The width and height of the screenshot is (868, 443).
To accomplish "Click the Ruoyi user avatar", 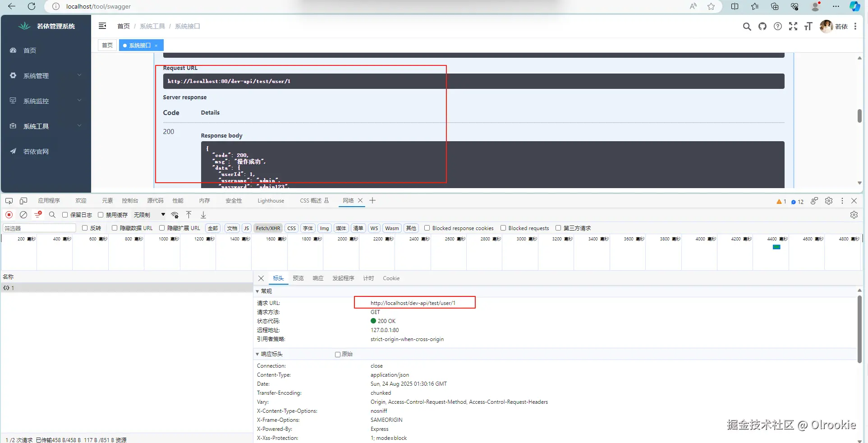I will 826,27.
